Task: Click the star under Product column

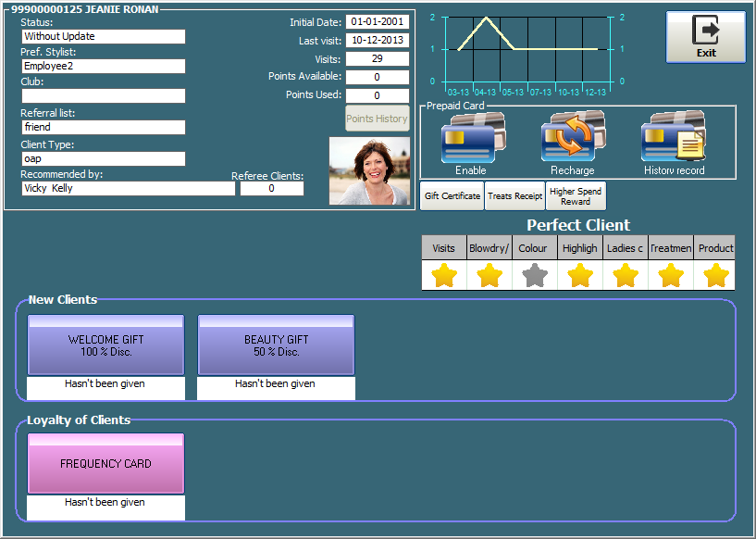Action: 715,275
